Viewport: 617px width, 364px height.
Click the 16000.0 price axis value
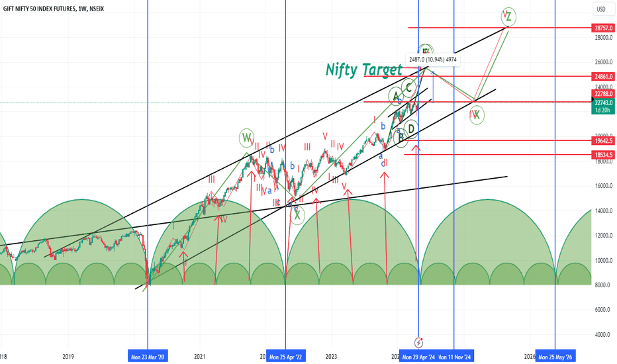point(604,186)
